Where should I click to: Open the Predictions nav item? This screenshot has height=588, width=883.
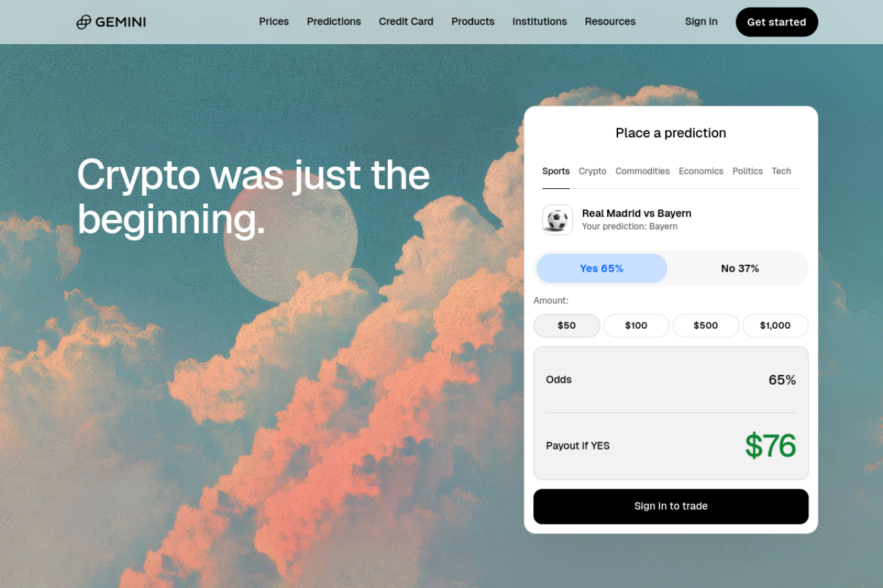334,21
